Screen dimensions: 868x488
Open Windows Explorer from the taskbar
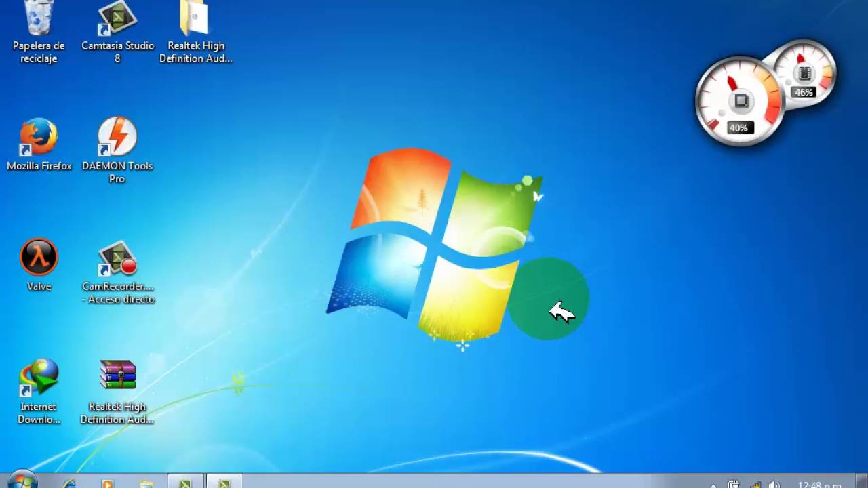[x=146, y=483]
